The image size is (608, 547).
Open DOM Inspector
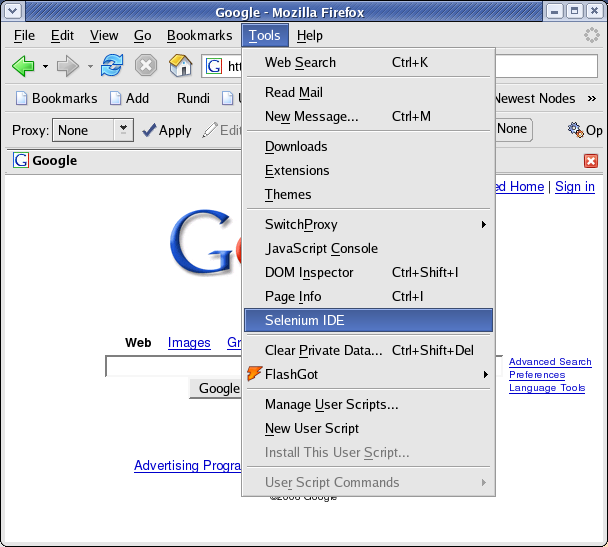(368, 273)
